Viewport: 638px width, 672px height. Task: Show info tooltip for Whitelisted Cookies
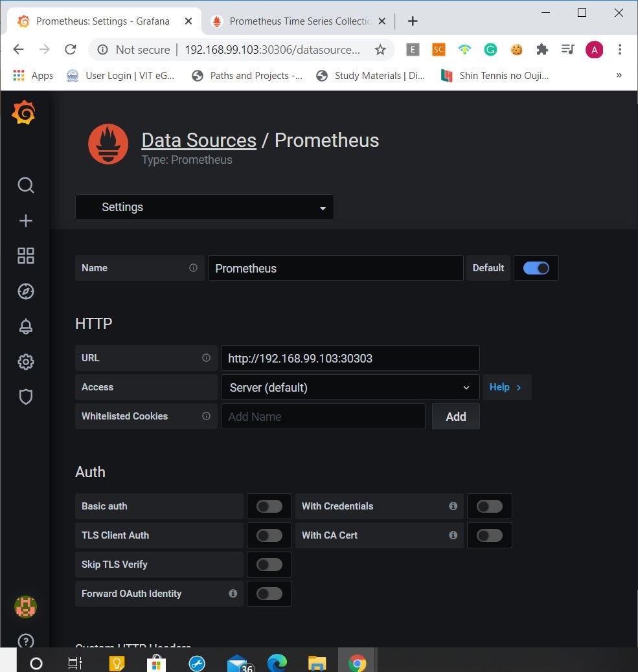pyautogui.click(x=206, y=416)
